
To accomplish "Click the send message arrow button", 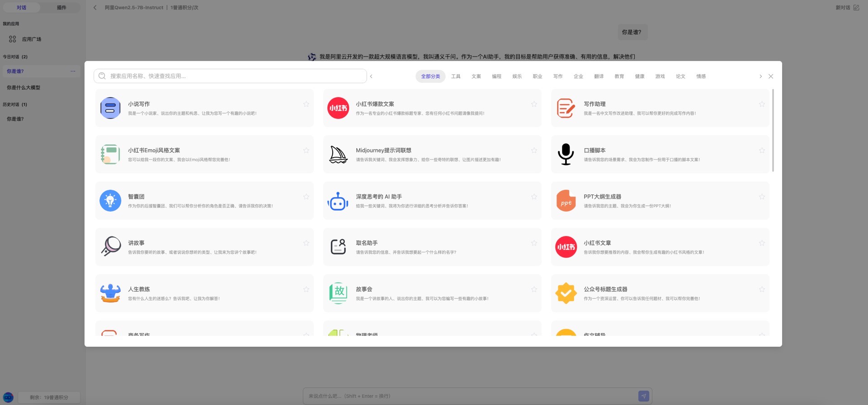I will pyautogui.click(x=644, y=396).
